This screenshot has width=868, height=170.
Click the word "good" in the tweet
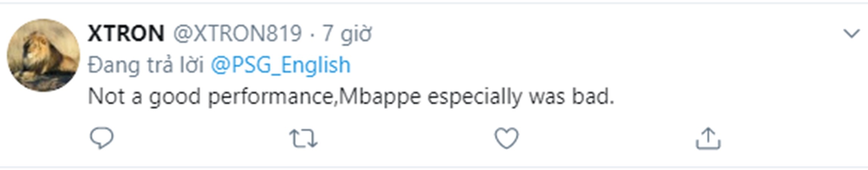(174, 97)
